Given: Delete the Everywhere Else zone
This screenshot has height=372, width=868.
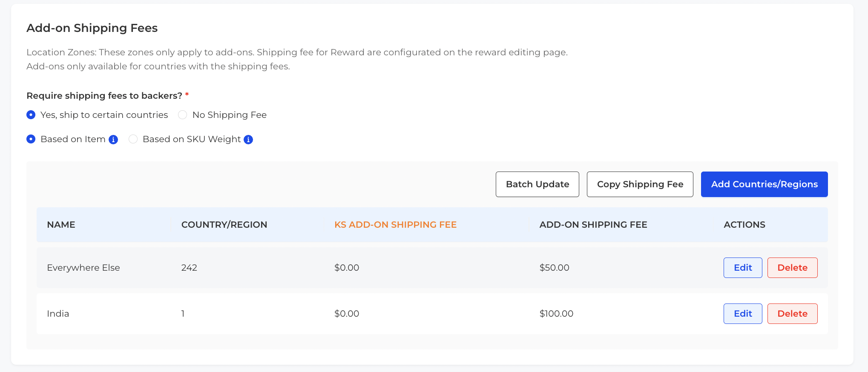Looking at the screenshot, I should 793,268.
